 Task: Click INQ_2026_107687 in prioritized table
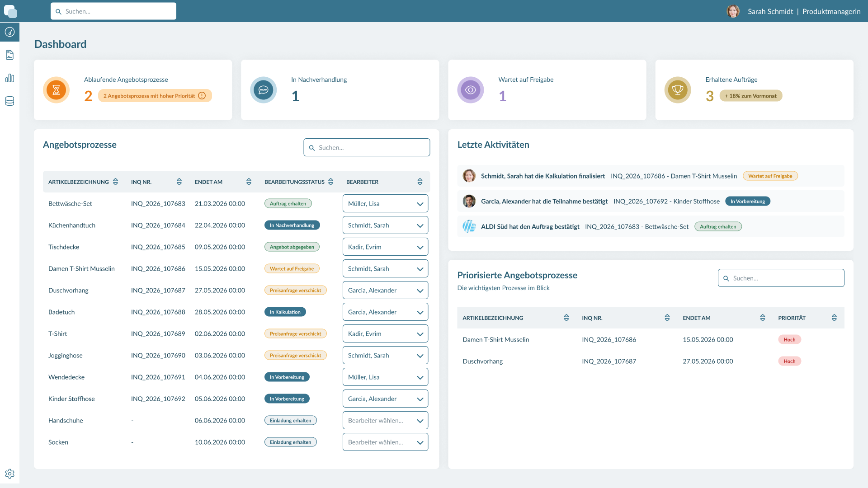[609, 361]
